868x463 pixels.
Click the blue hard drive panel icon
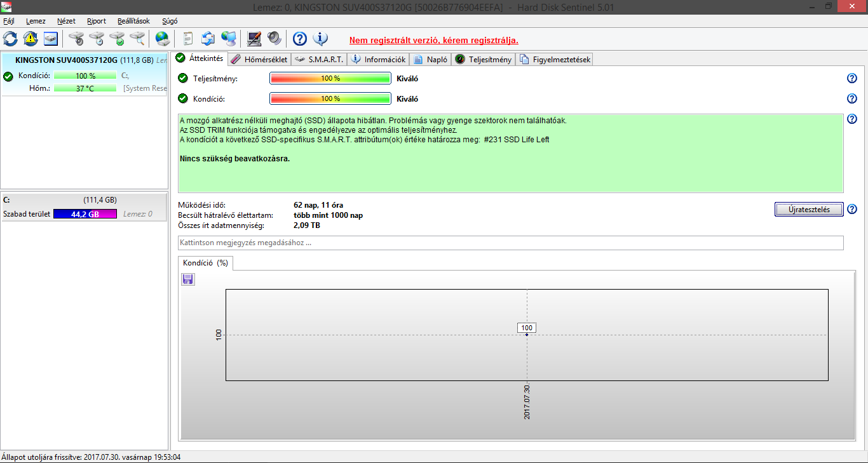coord(51,39)
